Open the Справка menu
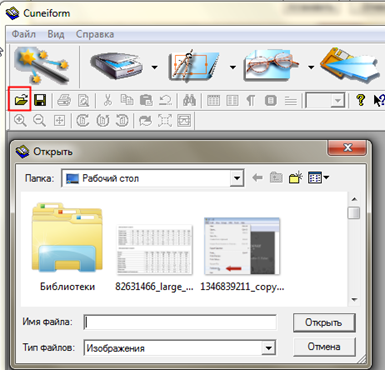This screenshot has width=385, height=370. click(x=95, y=34)
